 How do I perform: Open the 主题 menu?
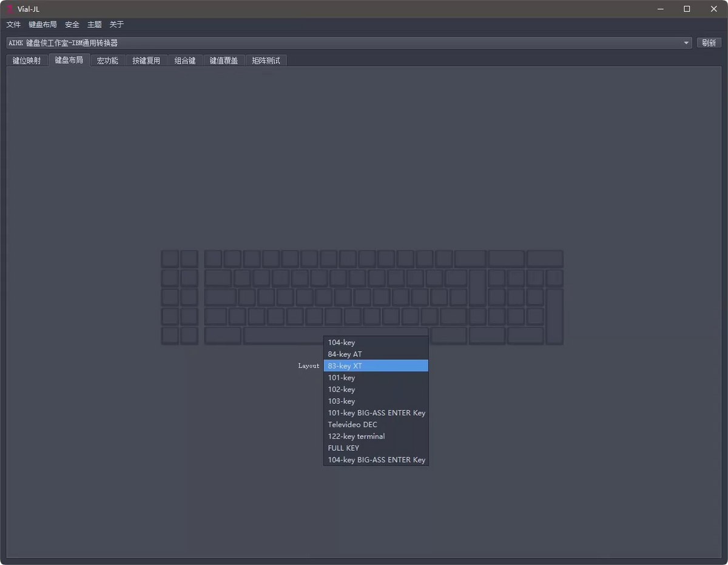tap(94, 24)
